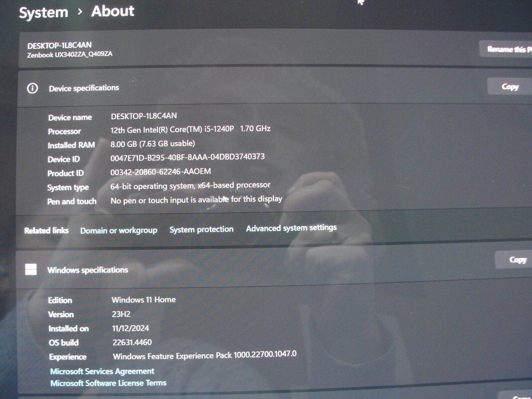Open Advanced system settings
532x399 pixels.
[x=291, y=228]
